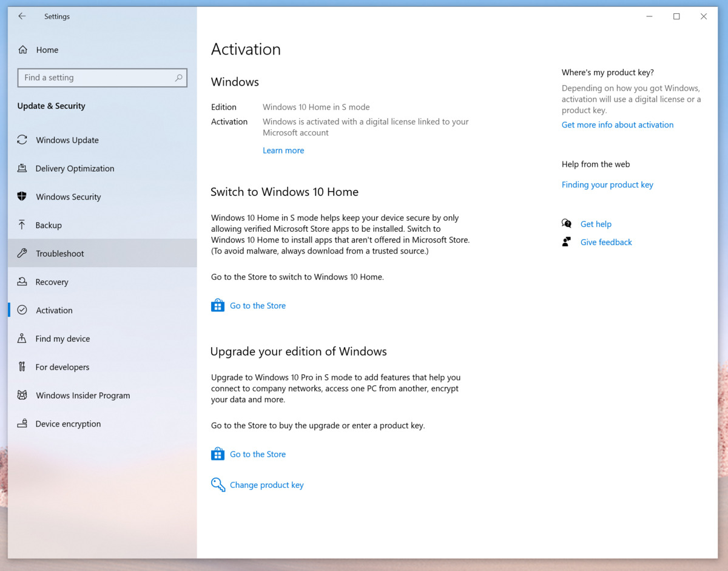Image resolution: width=728 pixels, height=571 pixels.
Task: Open the Learn more link
Action: pos(283,150)
